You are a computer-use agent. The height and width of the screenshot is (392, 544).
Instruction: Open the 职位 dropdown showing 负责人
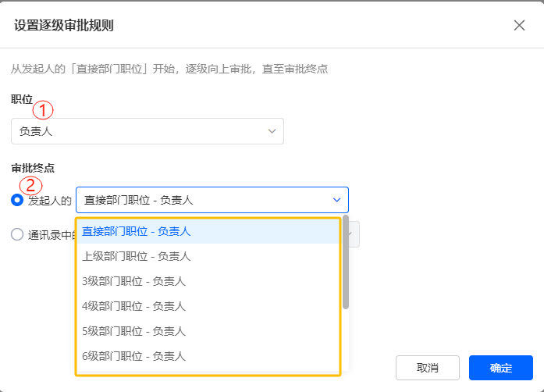coord(147,131)
